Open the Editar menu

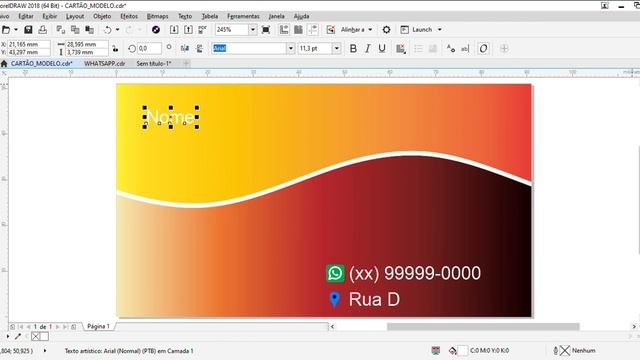tap(26, 16)
